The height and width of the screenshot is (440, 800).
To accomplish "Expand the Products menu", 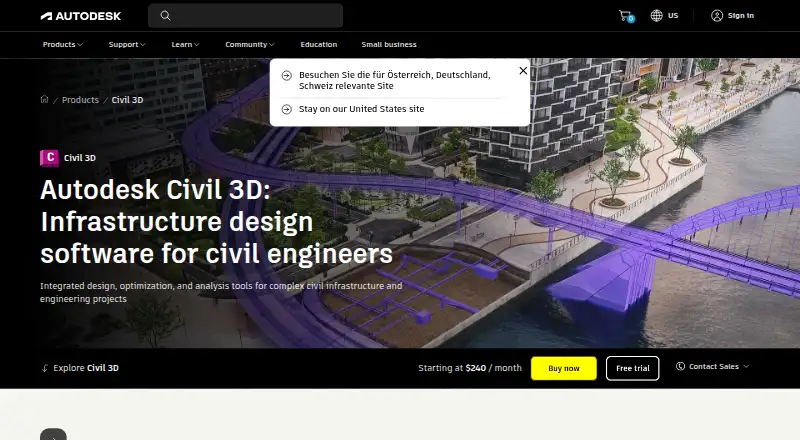I will [x=63, y=45].
